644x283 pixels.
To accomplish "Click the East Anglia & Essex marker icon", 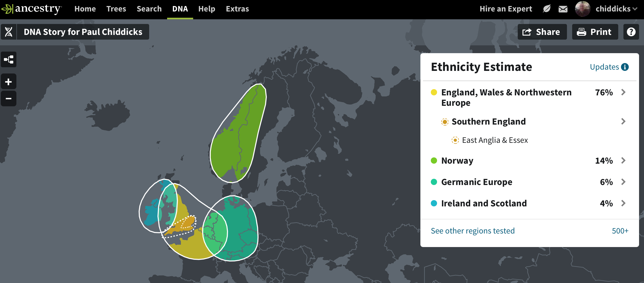I will [x=455, y=140].
